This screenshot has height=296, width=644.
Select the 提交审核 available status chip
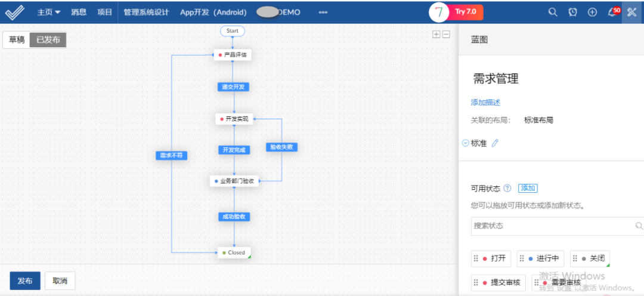(499, 282)
